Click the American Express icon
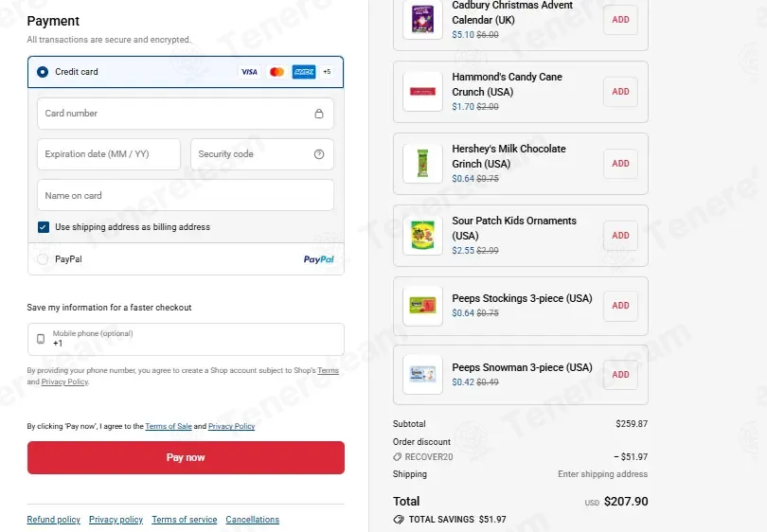This screenshot has height=532, width=767. pos(304,72)
